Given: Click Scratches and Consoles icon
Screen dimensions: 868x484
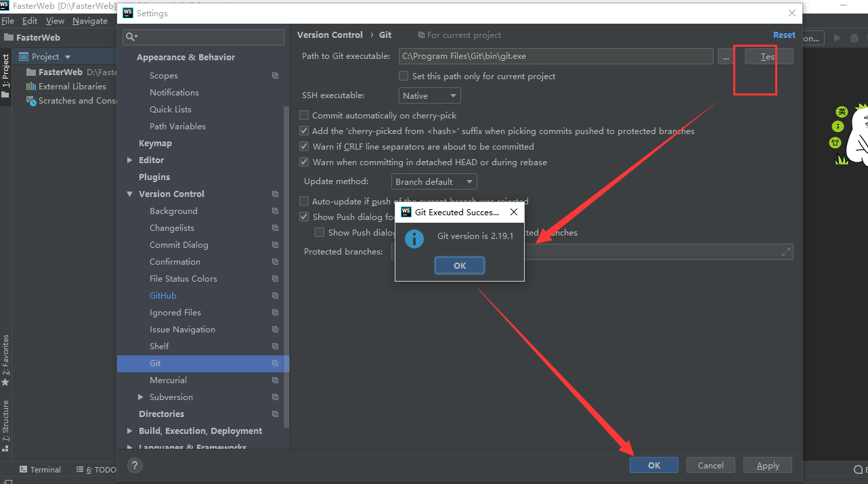Looking at the screenshot, I should (31, 101).
